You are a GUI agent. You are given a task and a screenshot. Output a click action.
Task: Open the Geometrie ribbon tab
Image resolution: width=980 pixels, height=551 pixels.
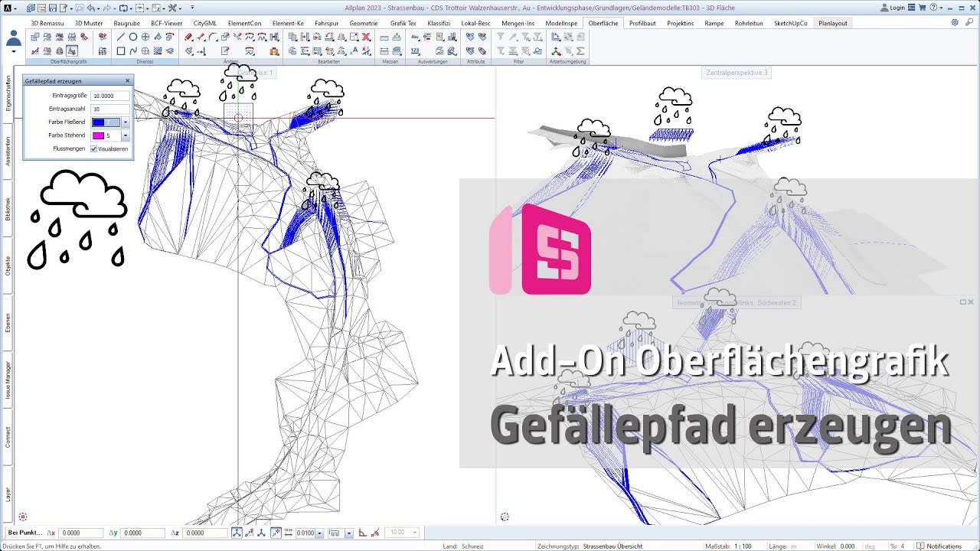[x=364, y=23]
